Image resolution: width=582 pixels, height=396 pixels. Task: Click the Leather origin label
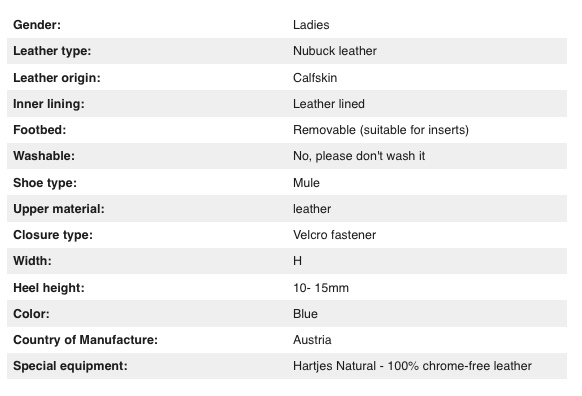pos(57,78)
